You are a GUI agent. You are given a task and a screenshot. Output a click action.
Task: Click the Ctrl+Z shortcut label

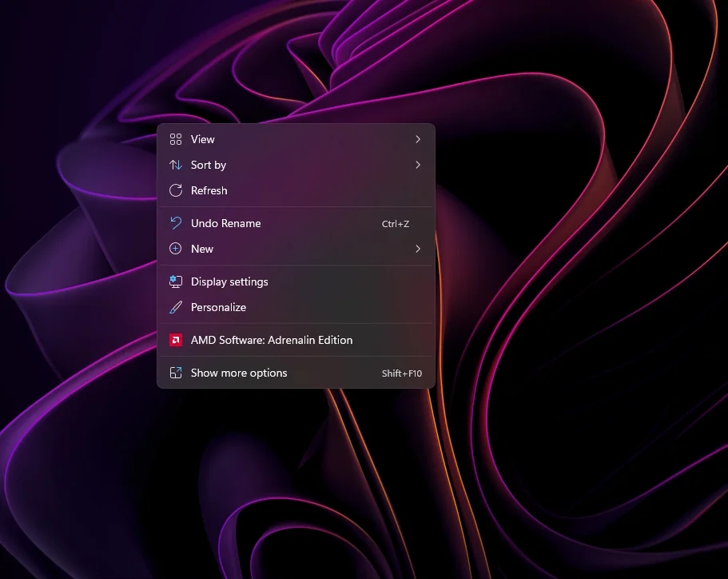pyautogui.click(x=395, y=224)
